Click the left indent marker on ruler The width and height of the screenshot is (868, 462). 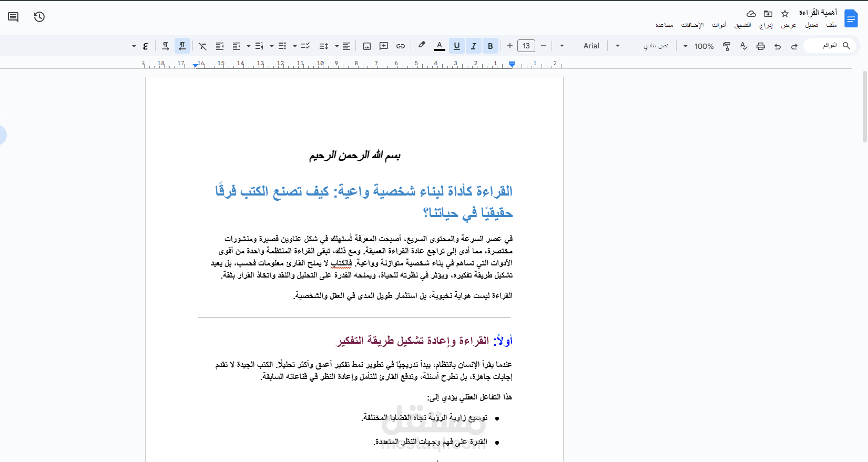[196, 65]
